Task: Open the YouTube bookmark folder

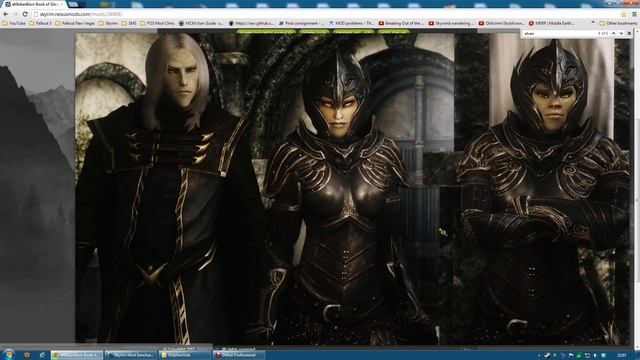Action: [x=14, y=23]
